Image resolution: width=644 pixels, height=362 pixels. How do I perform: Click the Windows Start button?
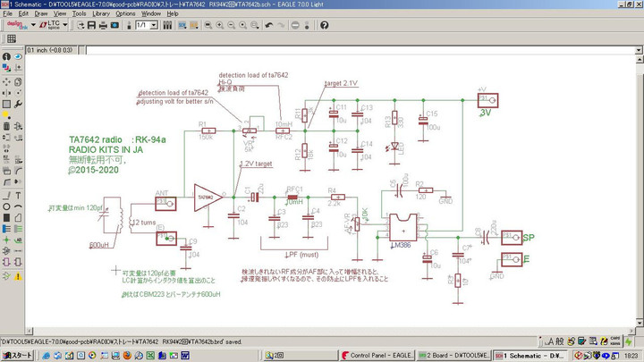[x=17, y=355]
